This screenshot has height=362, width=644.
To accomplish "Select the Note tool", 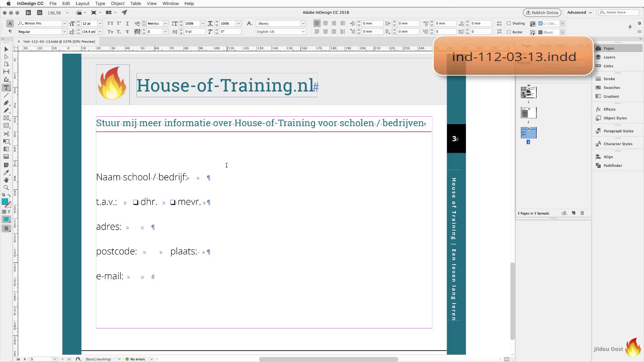I will pyautogui.click(x=6, y=165).
